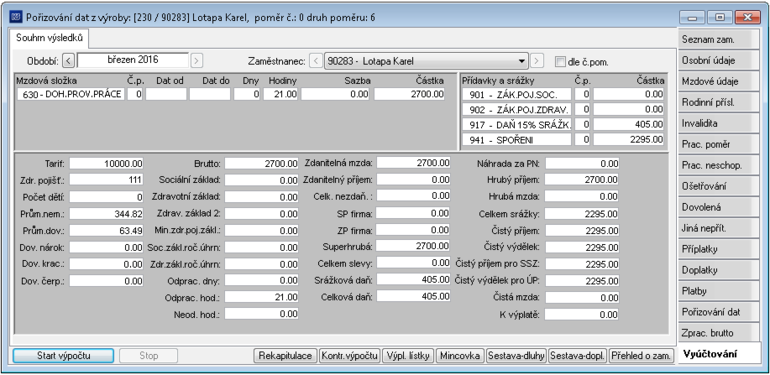Click the Přídavky a srážky column header
770x375 pixels.
click(x=498, y=80)
